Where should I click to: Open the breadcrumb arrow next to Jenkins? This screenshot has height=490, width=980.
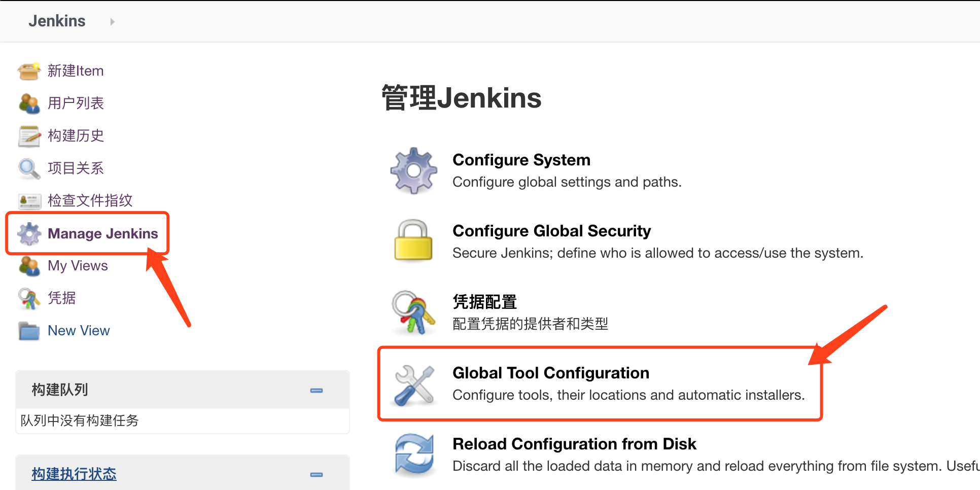112,21
